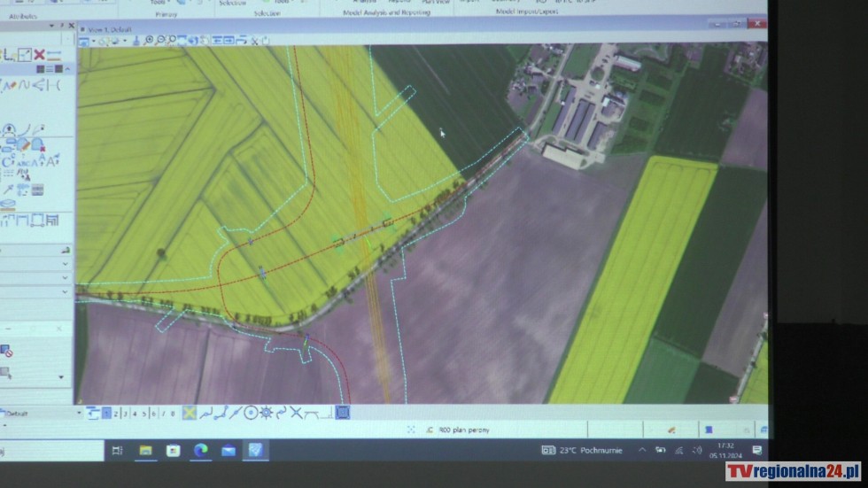Screen dimensions: 868x488
Task: Click the perpendicular snap icon
Action: [x=327, y=414]
